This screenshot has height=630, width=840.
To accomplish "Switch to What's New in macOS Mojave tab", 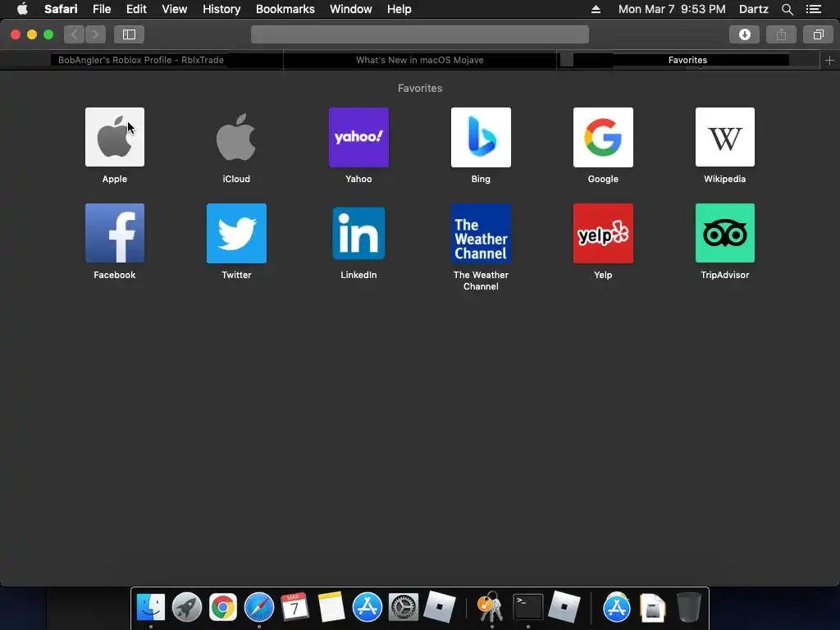I will tap(419, 60).
